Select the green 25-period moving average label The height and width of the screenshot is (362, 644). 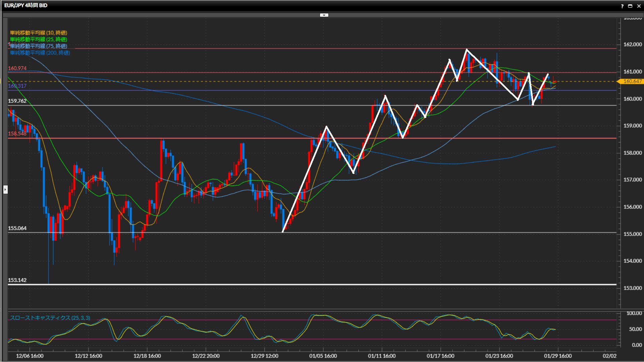tap(39, 39)
